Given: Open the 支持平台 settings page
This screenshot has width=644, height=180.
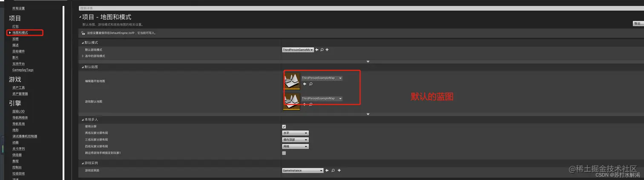Looking at the screenshot, I should click(19, 64).
